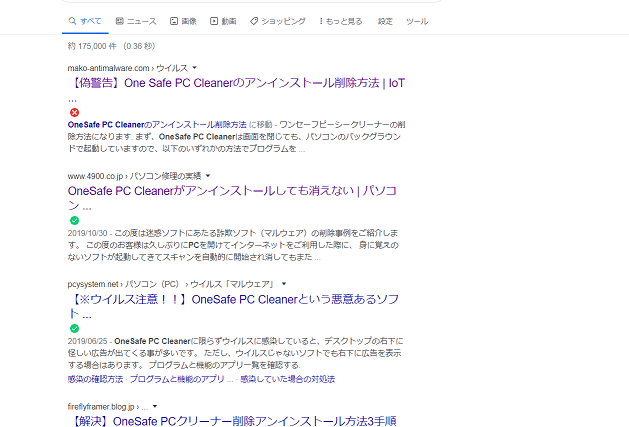Click the image icon beside 画像
Image resolution: width=629 pixels, height=427 pixels.
(x=174, y=21)
